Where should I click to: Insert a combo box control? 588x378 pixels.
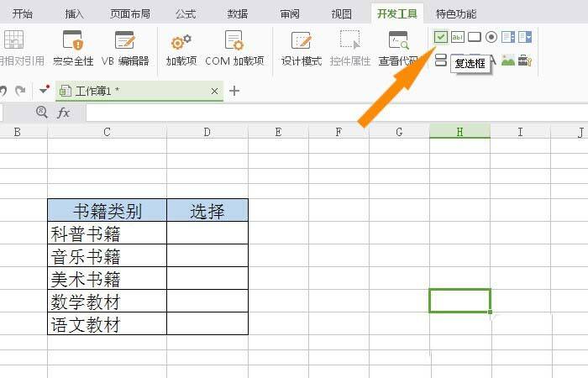pos(525,37)
